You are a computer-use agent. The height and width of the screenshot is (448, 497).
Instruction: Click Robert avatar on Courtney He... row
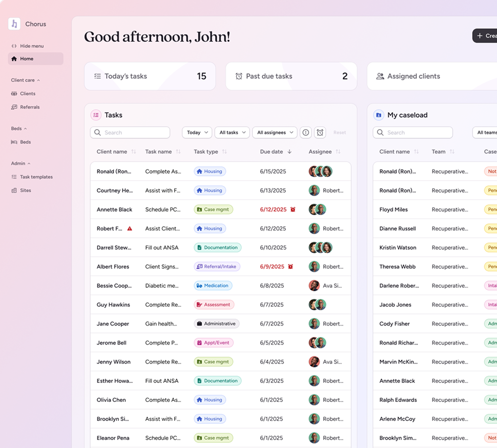[x=314, y=190]
